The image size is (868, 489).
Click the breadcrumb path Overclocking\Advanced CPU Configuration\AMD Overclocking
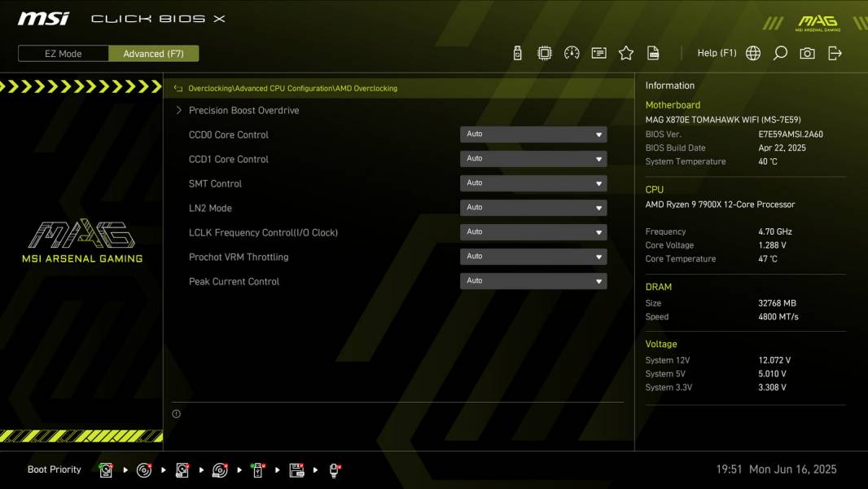[293, 89]
